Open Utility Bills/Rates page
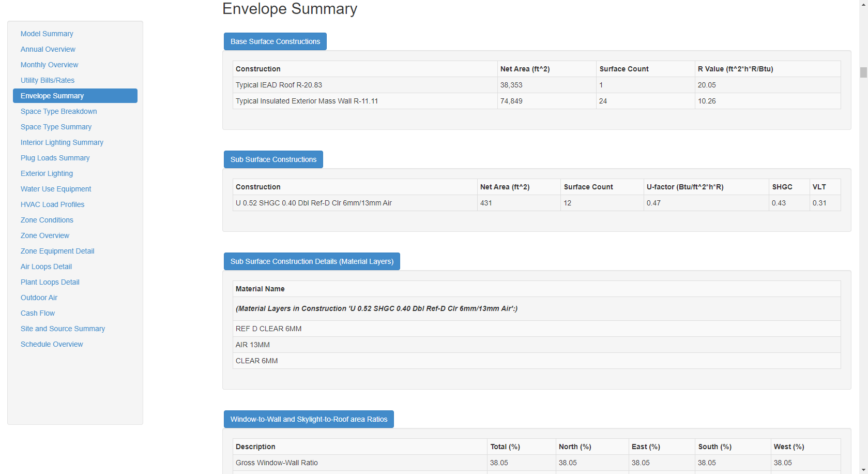Viewport: 868px width, 474px height. 47,80
